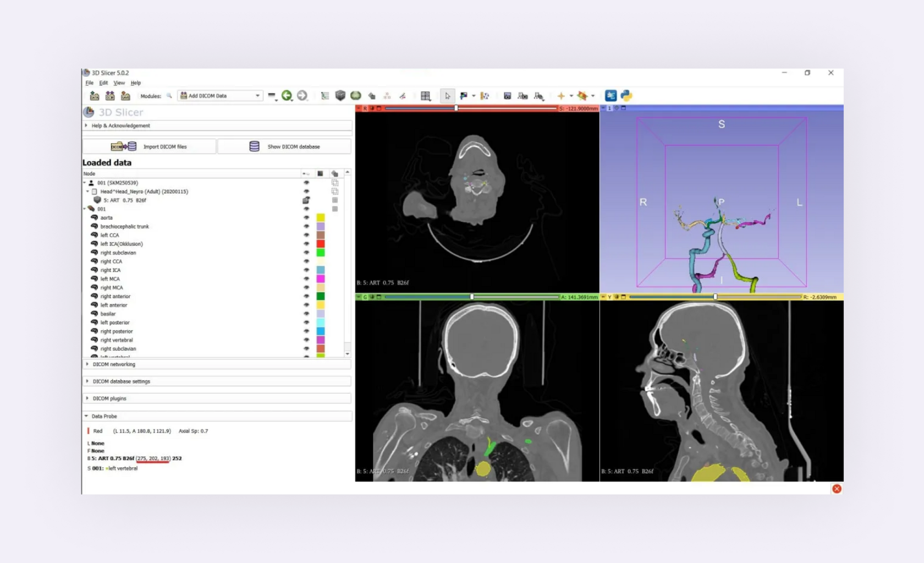Open the markups flag tool dropdown arrow
924x563 pixels.
click(x=474, y=96)
